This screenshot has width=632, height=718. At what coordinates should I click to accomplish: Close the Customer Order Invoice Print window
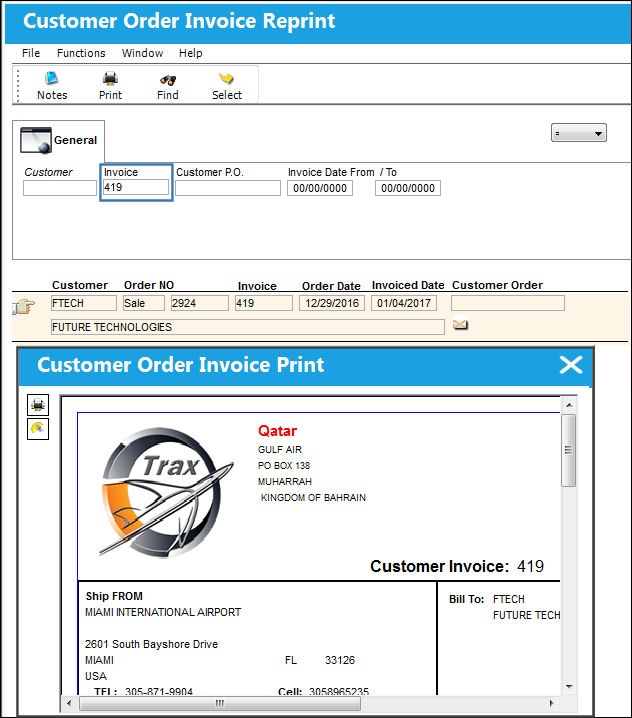[571, 365]
